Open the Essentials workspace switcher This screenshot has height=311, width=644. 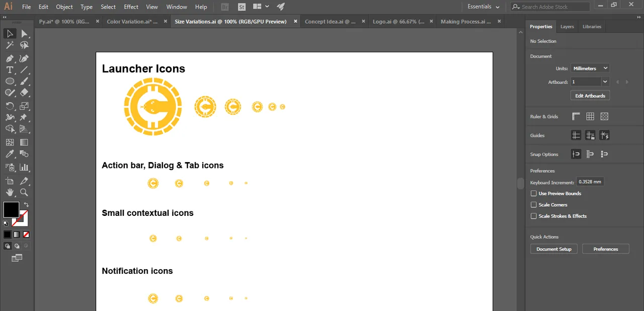click(483, 7)
